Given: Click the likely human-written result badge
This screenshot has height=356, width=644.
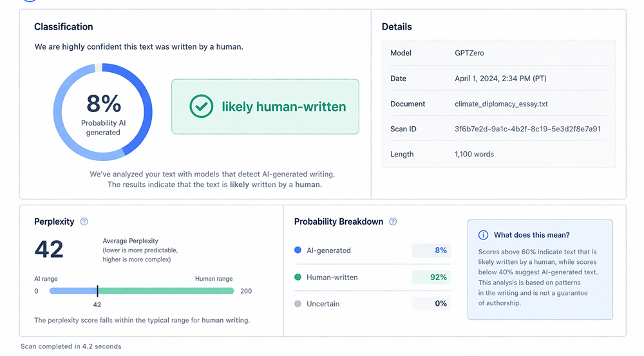Looking at the screenshot, I should [x=265, y=107].
